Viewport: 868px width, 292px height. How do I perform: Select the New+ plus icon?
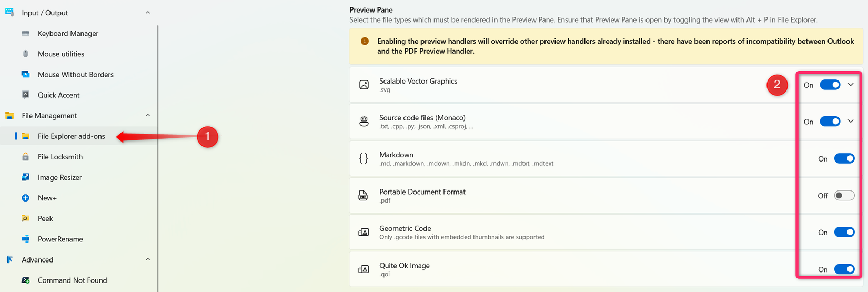pos(25,198)
